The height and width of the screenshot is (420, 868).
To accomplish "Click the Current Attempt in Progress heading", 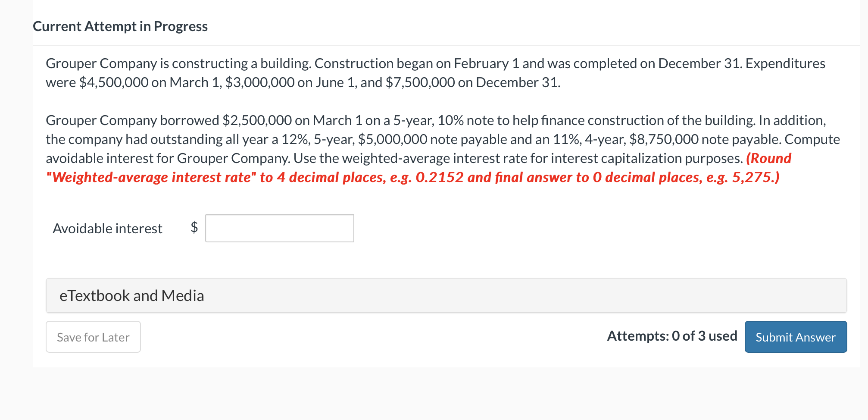I will point(120,26).
